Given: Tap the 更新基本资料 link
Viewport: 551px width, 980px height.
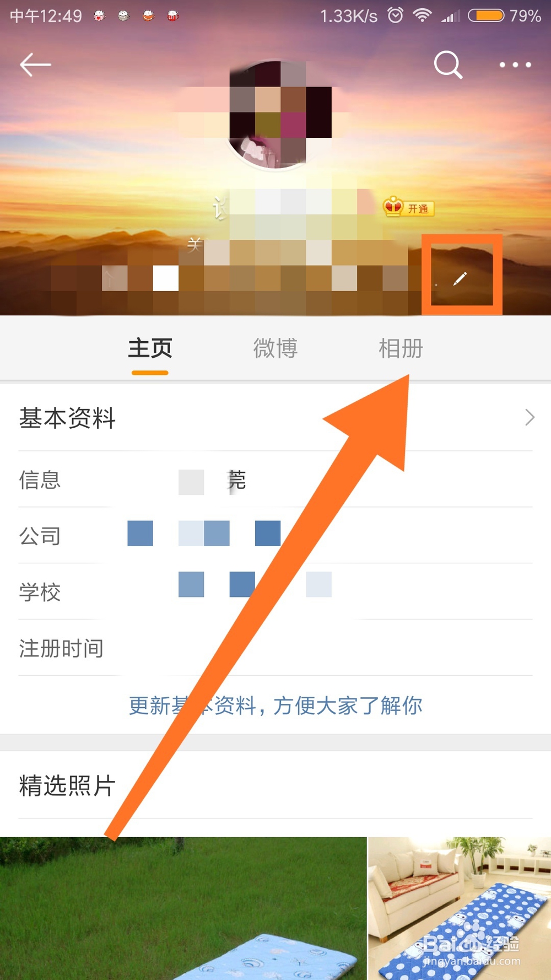Looking at the screenshot, I should click(x=275, y=705).
